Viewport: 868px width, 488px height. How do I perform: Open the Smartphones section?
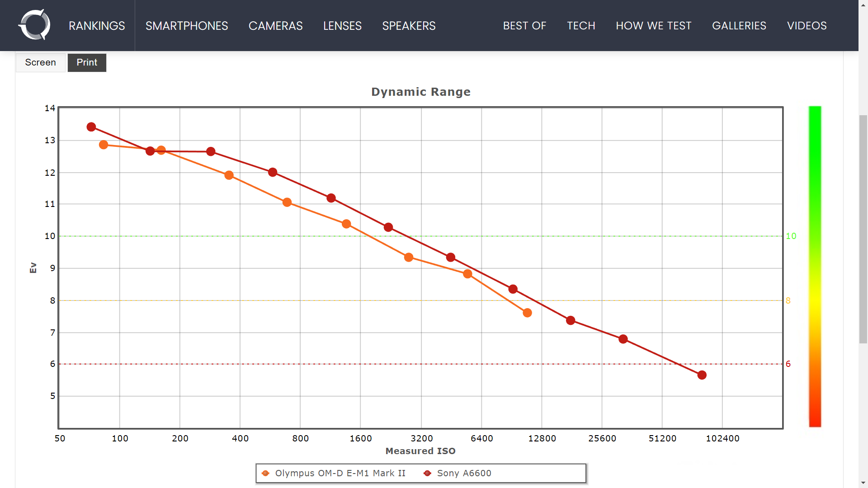pos(187,26)
